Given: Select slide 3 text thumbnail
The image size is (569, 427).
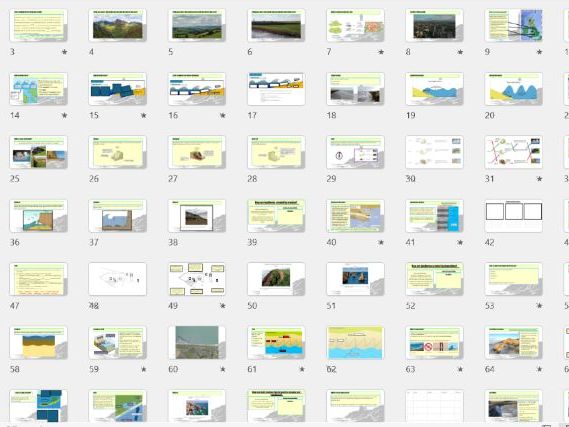Looking at the screenshot, I should coord(38,25).
